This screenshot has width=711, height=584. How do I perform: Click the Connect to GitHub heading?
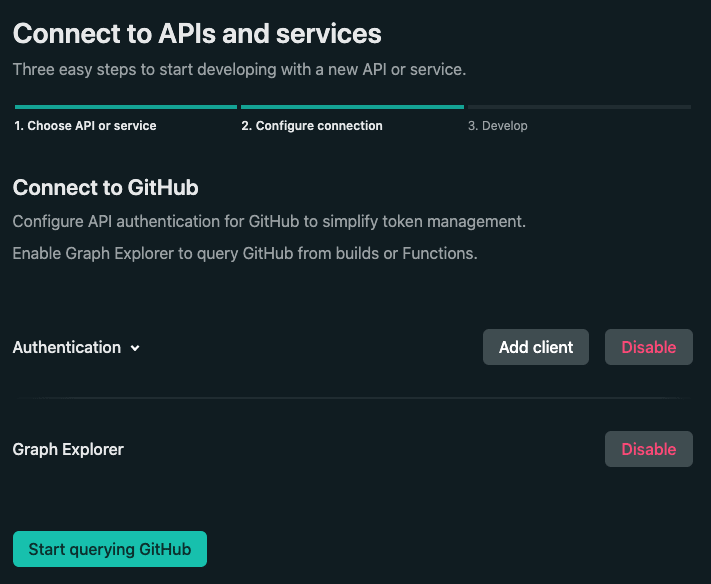pos(105,187)
